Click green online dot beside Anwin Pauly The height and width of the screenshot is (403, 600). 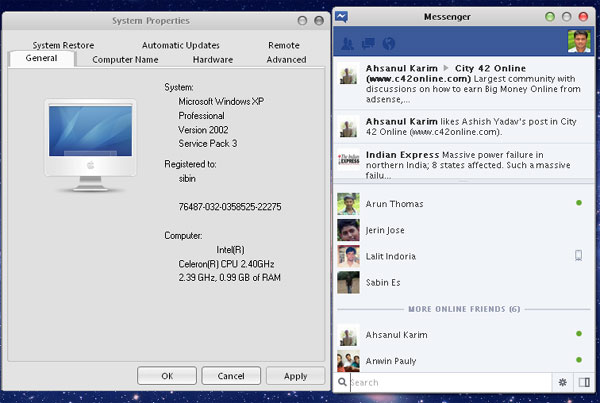pos(579,360)
